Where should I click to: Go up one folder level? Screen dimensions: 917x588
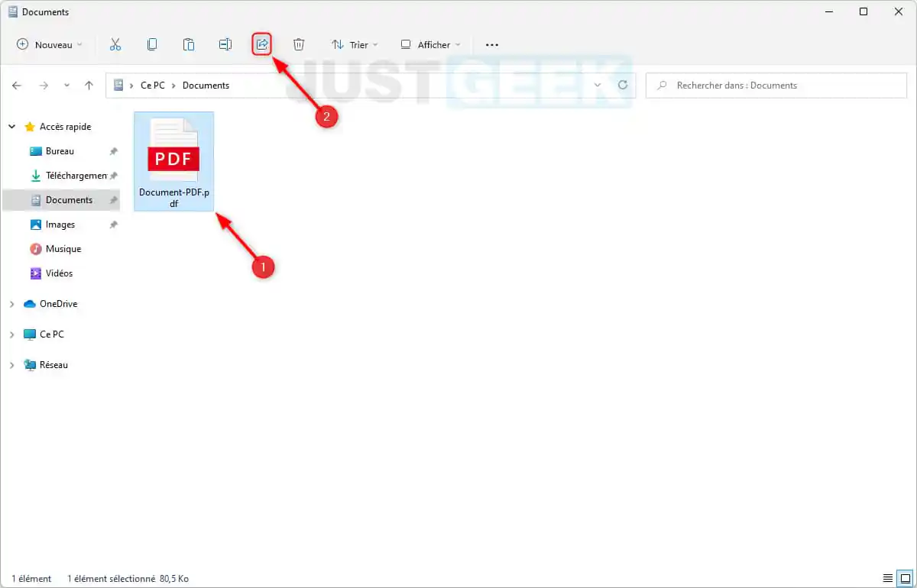(x=89, y=86)
